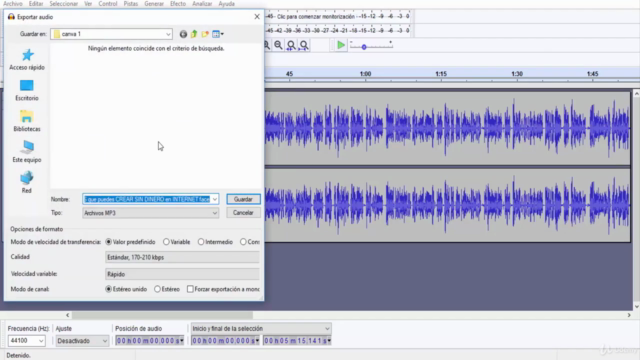Open Posición de audio time format arrow

(182, 341)
